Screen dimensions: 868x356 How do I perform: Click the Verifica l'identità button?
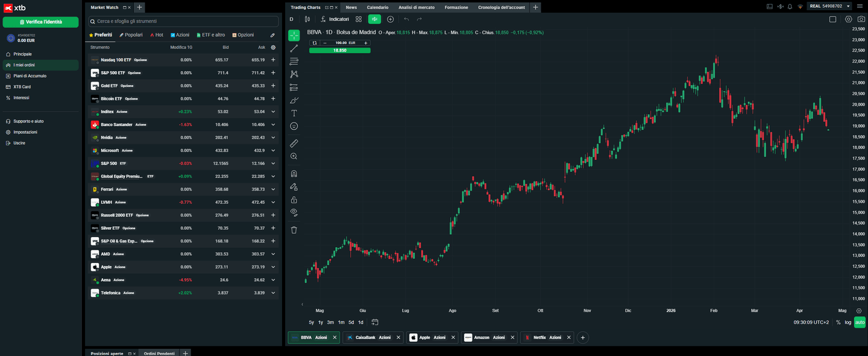click(x=40, y=22)
